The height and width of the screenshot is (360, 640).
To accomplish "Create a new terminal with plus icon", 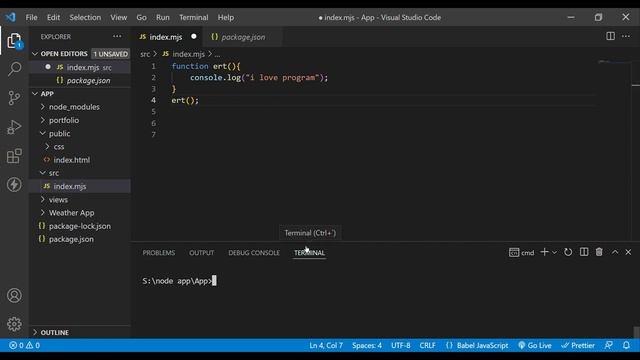I will pos(544,252).
